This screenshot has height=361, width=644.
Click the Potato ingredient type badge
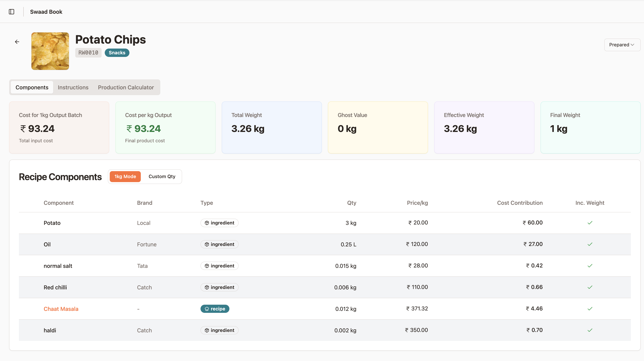tap(219, 223)
